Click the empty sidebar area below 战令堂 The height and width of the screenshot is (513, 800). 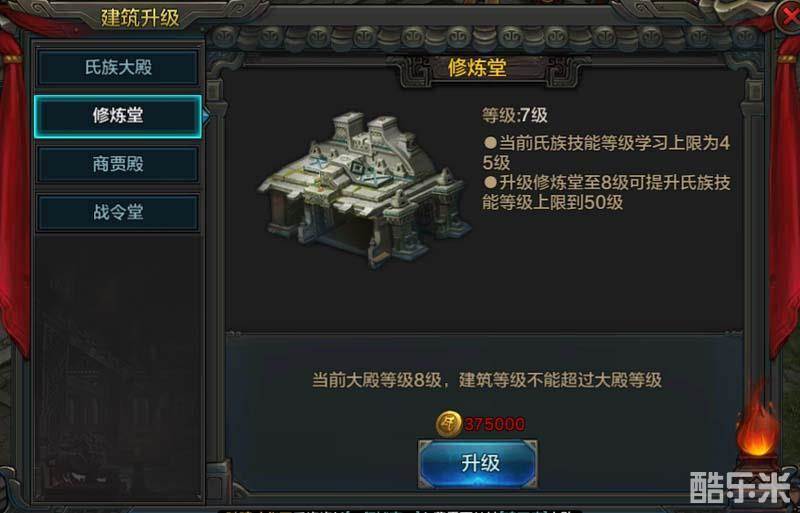(118, 365)
